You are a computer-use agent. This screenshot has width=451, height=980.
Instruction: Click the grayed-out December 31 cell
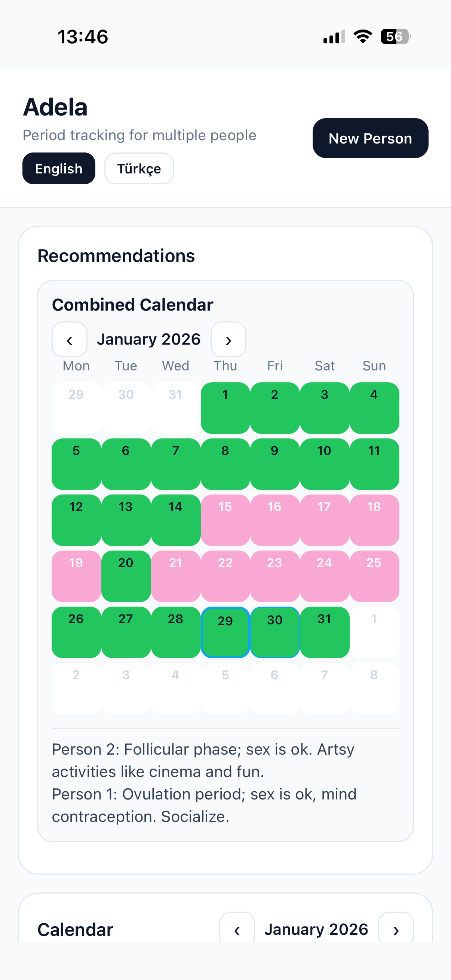click(175, 408)
